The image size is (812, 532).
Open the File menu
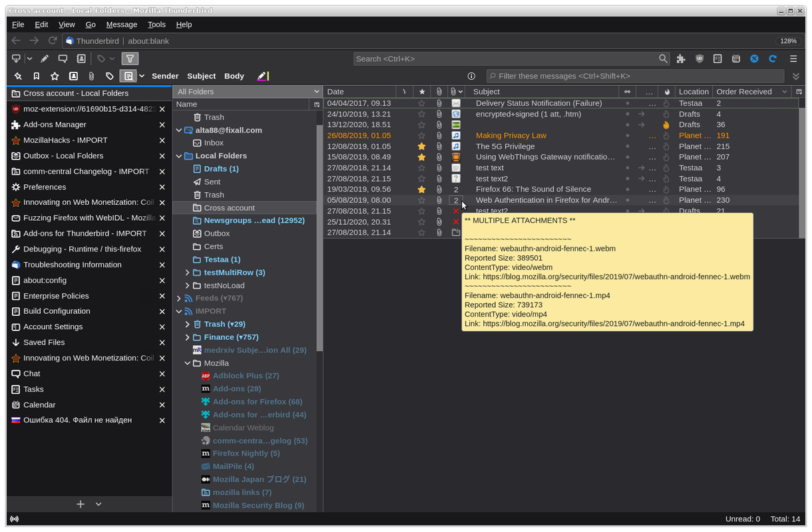18,25
